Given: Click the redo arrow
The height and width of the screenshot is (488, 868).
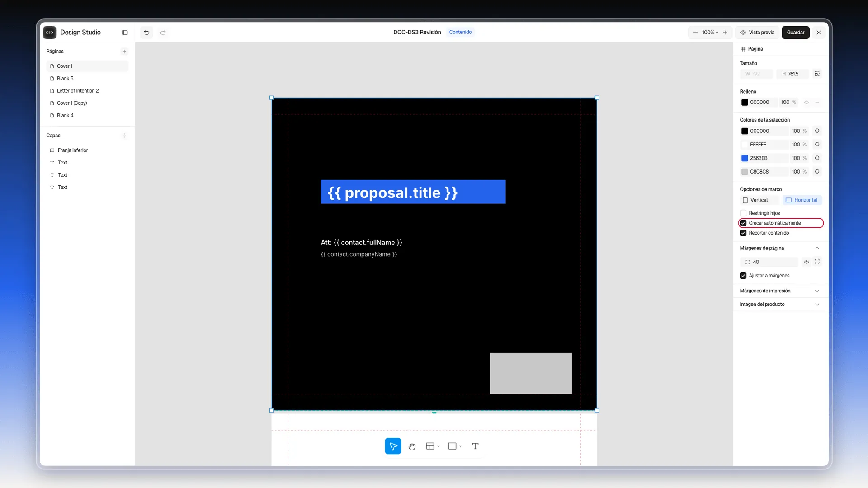Looking at the screenshot, I should pos(163,33).
